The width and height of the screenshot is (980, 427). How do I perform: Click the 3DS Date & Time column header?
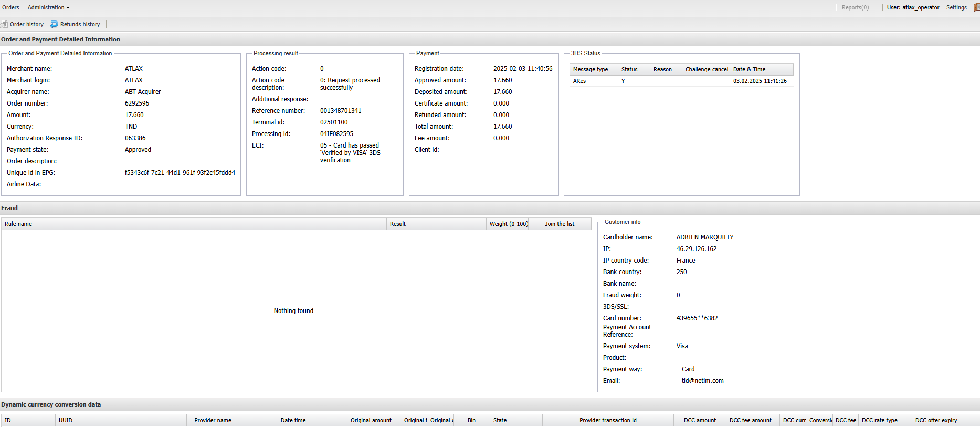pos(749,69)
